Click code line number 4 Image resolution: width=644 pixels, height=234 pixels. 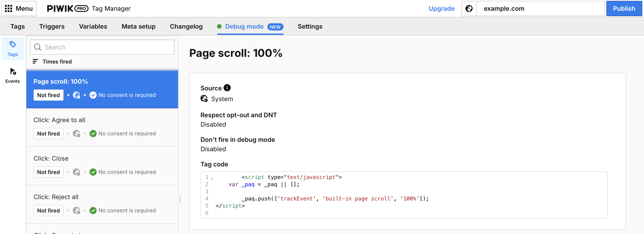tap(207, 199)
